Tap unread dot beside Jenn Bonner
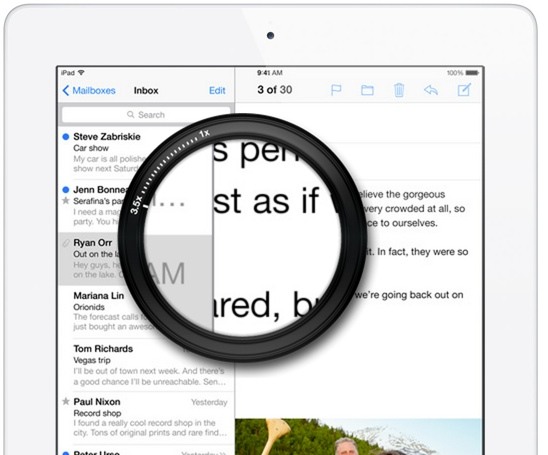The height and width of the screenshot is (455, 548). point(65,190)
